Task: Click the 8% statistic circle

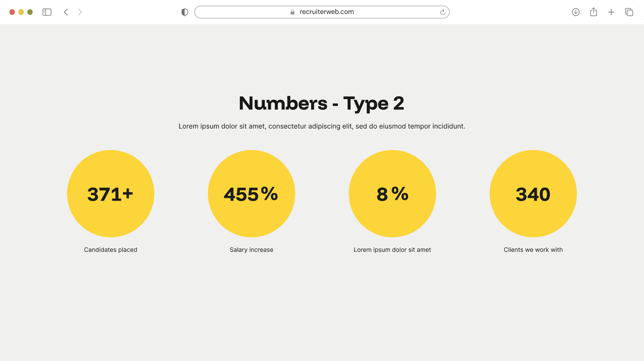Action: (x=392, y=194)
